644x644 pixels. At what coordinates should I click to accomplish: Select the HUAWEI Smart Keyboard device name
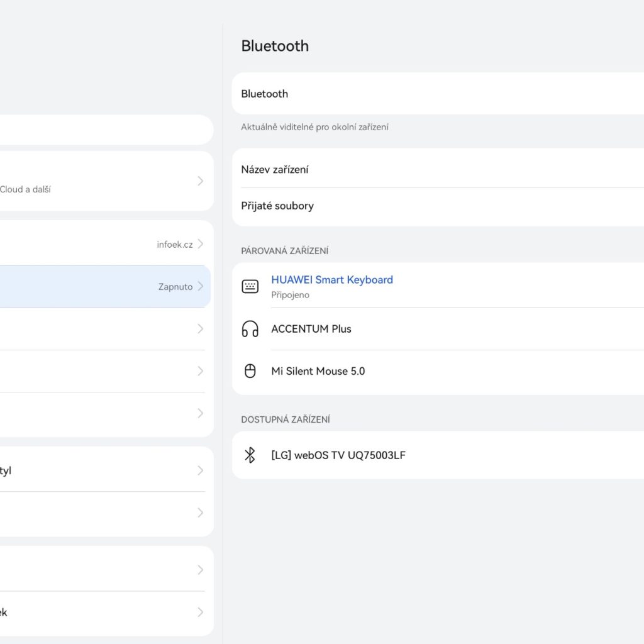pos(332,280)
